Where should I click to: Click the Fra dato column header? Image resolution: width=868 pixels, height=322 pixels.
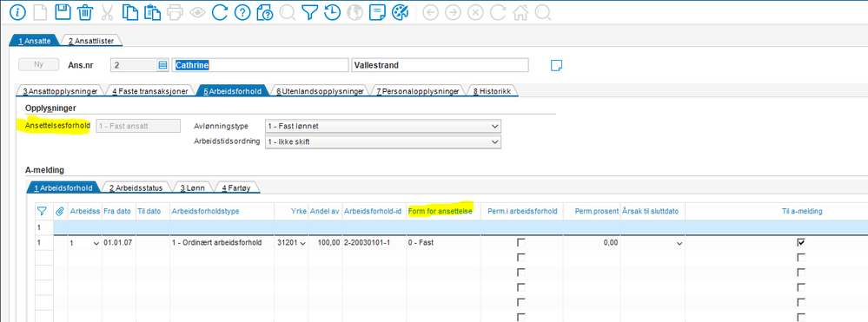(x=118, y=212)
